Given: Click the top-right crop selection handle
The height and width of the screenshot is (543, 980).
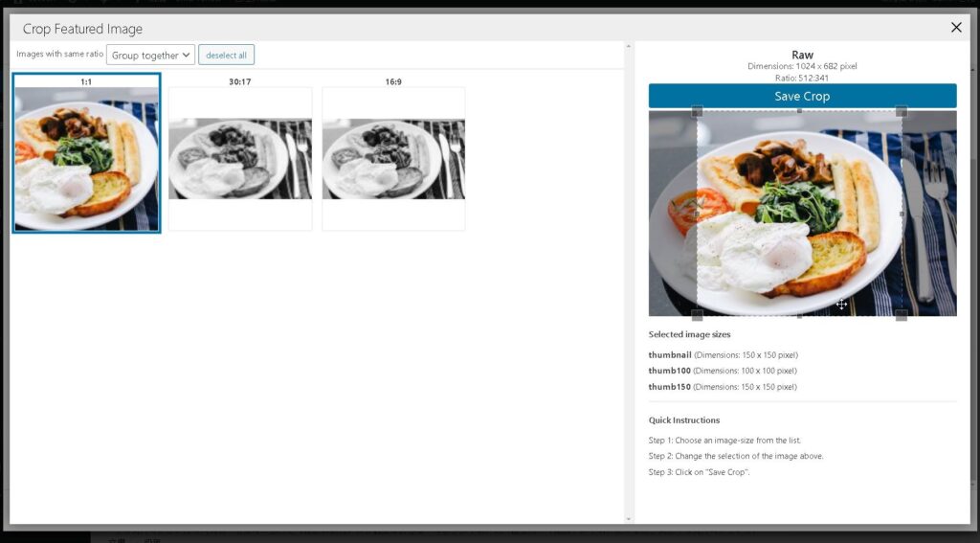Looking at the screenshot, I should point(901,111).
